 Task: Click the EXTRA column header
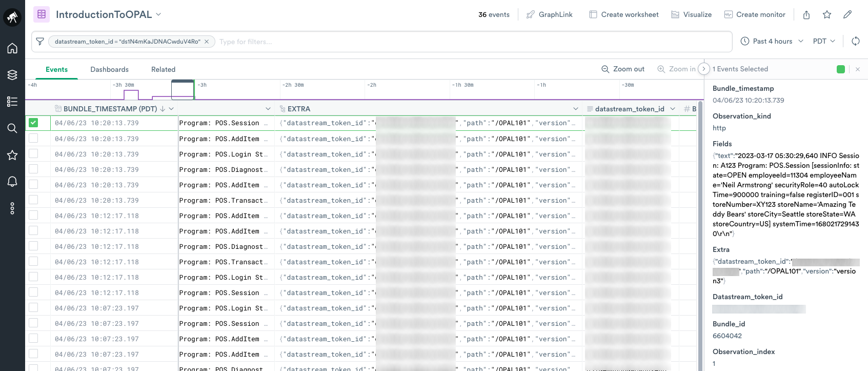tap(299, 109)
